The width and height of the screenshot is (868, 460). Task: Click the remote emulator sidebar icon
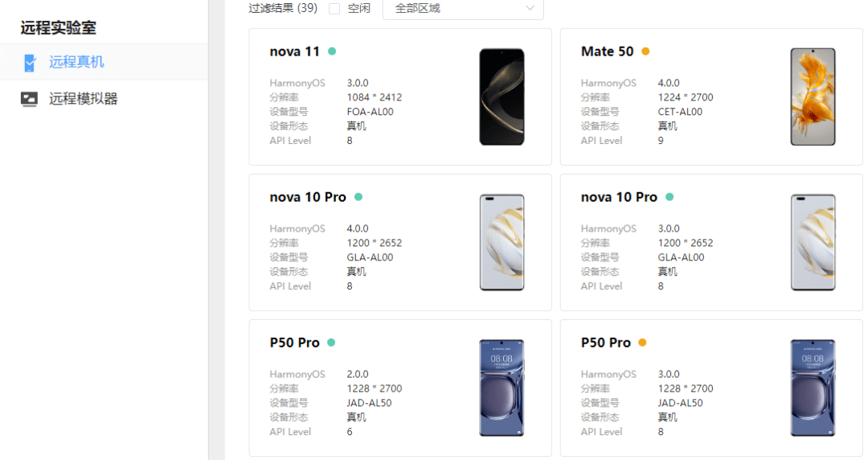(29, 99)
